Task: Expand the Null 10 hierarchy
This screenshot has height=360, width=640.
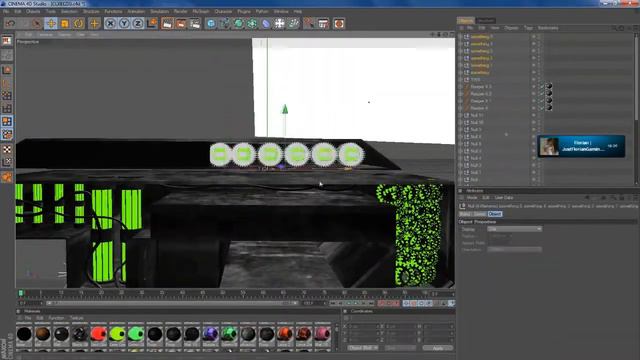Action: (x=461, y=122)
